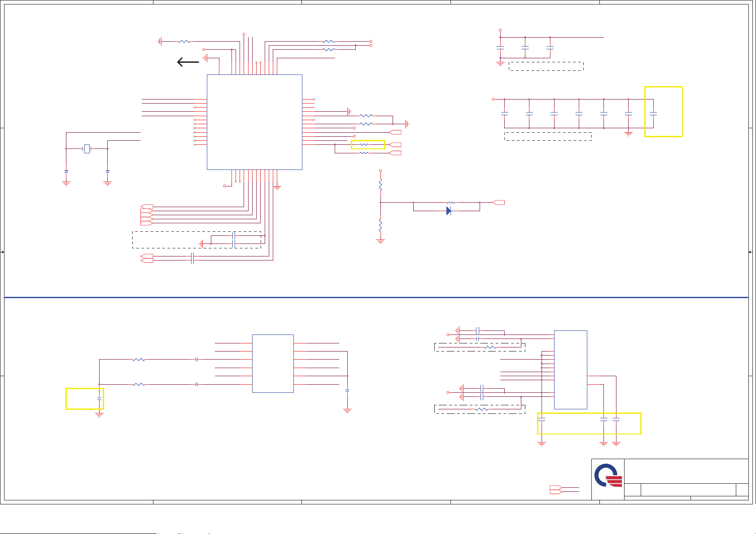The image size is (756, 534).
Task: Click the company logo in title block
Action: (x=608, y=475)
